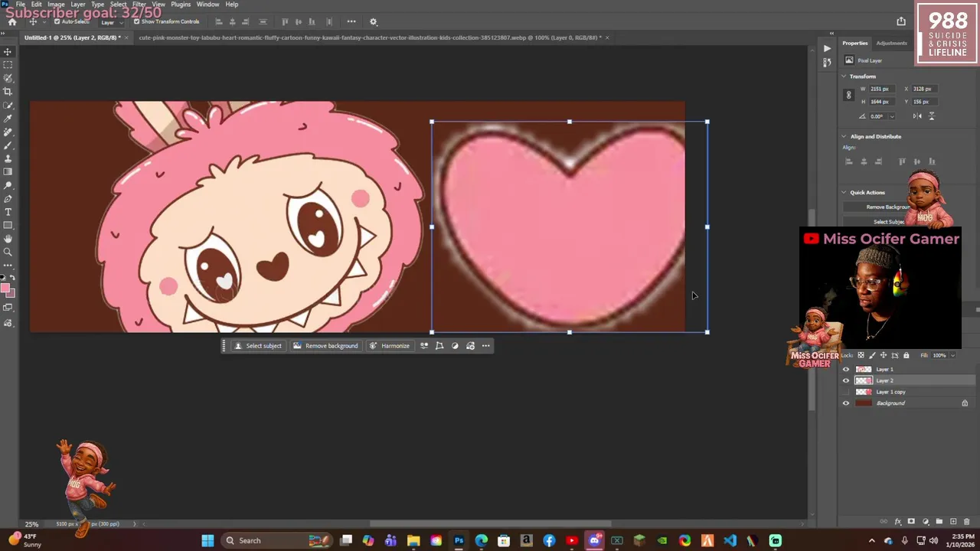Collapse the Transform section
The image size is (980, 551).
coord(844,77)
